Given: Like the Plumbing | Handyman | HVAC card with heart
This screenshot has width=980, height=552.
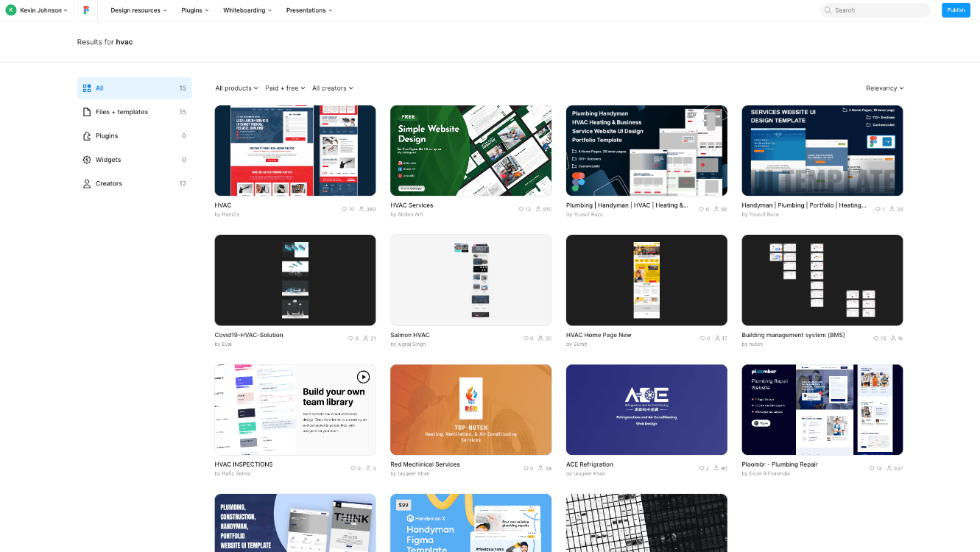Looking at the screenshot, I should [701, 210].
